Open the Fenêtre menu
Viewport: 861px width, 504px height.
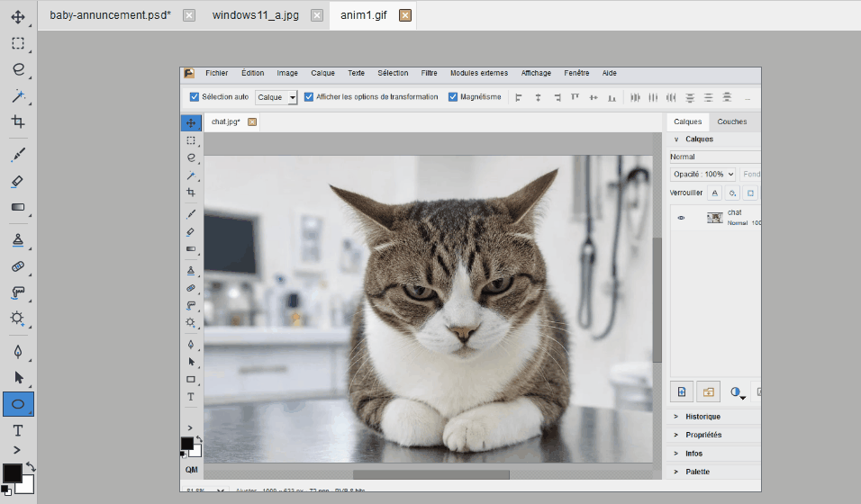(x=576, y=73)
